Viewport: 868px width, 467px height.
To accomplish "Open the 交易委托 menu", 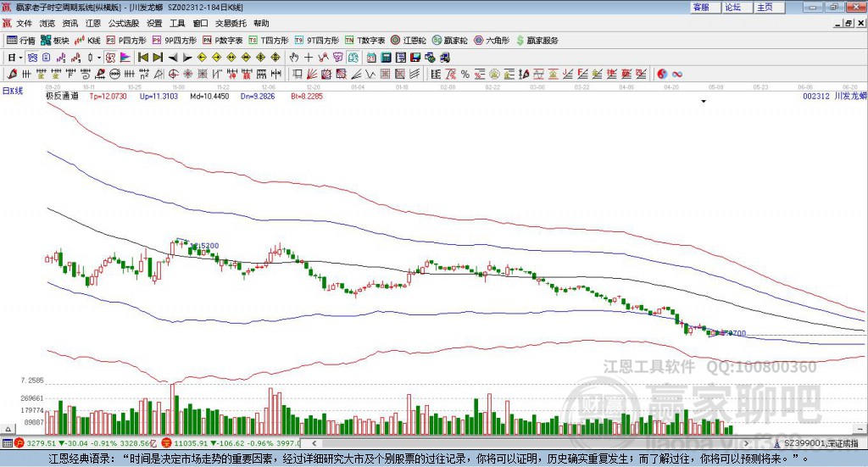I will click(x=231, y=23).
